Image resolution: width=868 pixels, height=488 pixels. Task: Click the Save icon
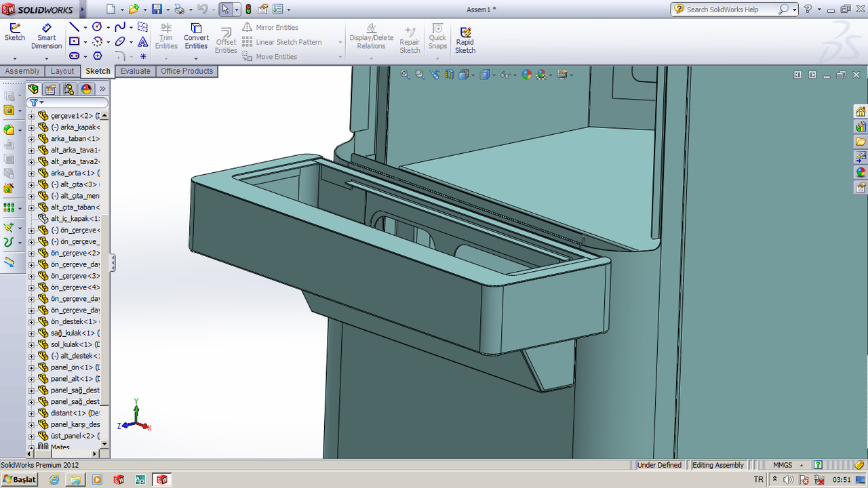point(157,9)
